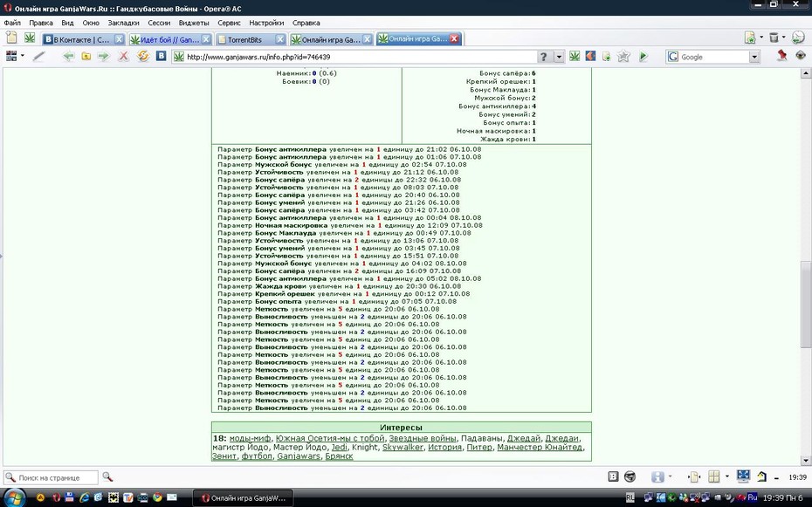Click the eye icon at toolbar end
Screen dimensions: 812x507
click(x=801, y=55)
